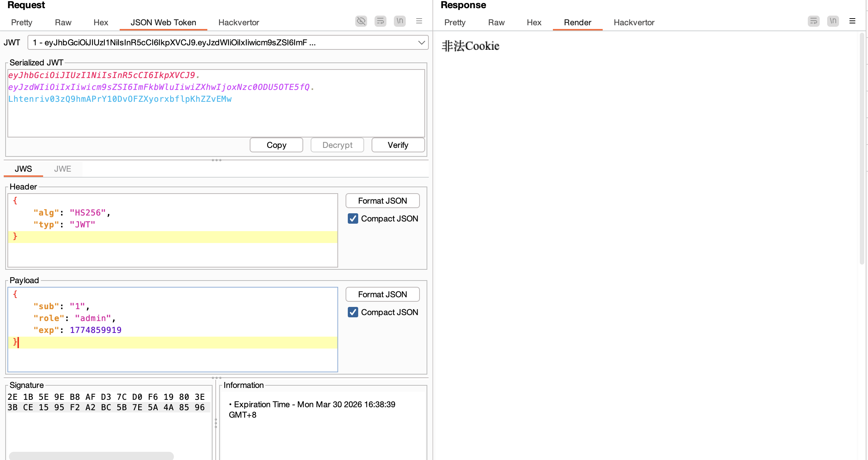Open the Hackvertor tab in Request

(239, 23)
